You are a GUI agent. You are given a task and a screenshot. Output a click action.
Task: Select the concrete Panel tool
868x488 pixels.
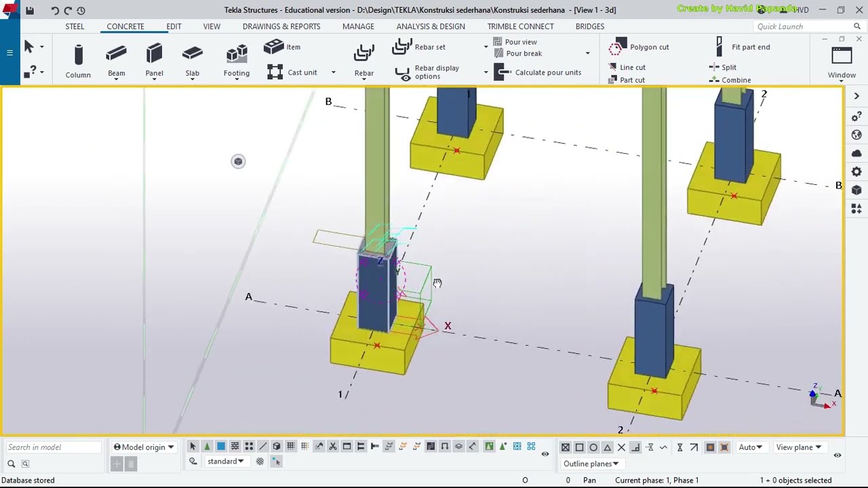[154, 61]
